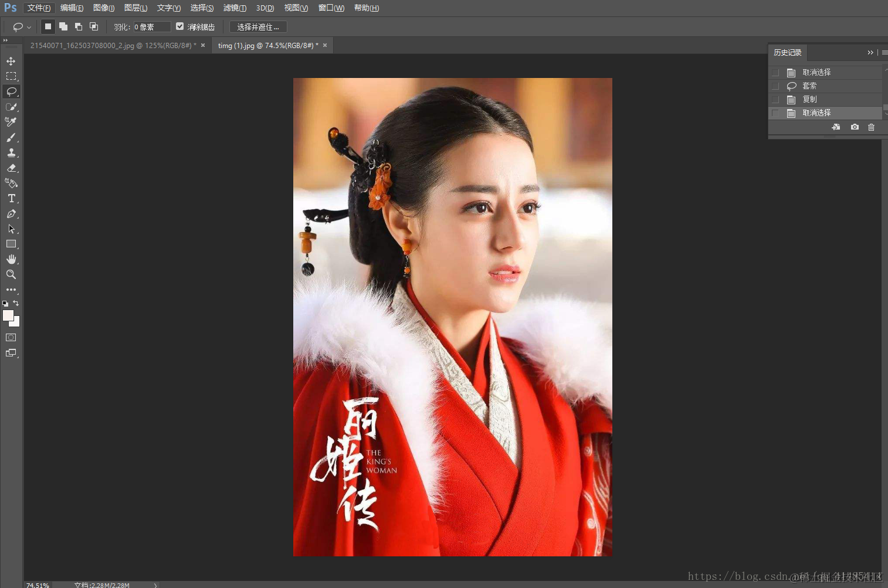Choose Add to Selection mode
The width and height of the screenshot is (888, 588).
(63, 26)
